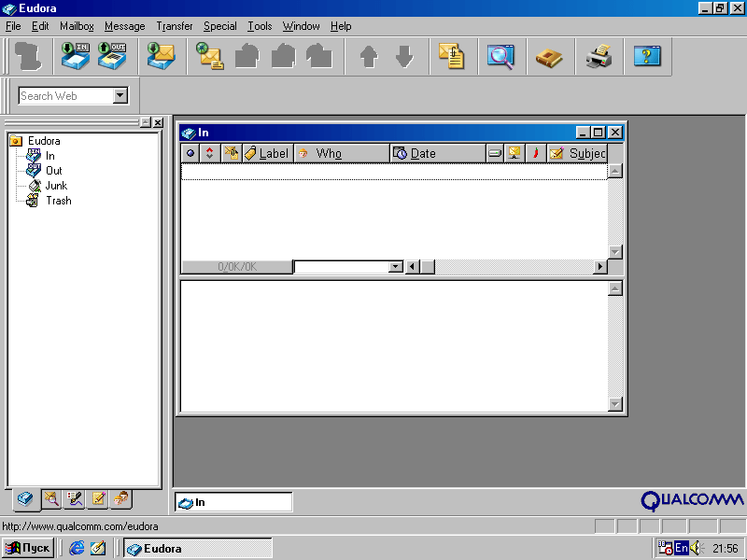This screenshot has width=747, height=560.
Task: Sort by the Server Status column header
Action: [x=514, y=153]
